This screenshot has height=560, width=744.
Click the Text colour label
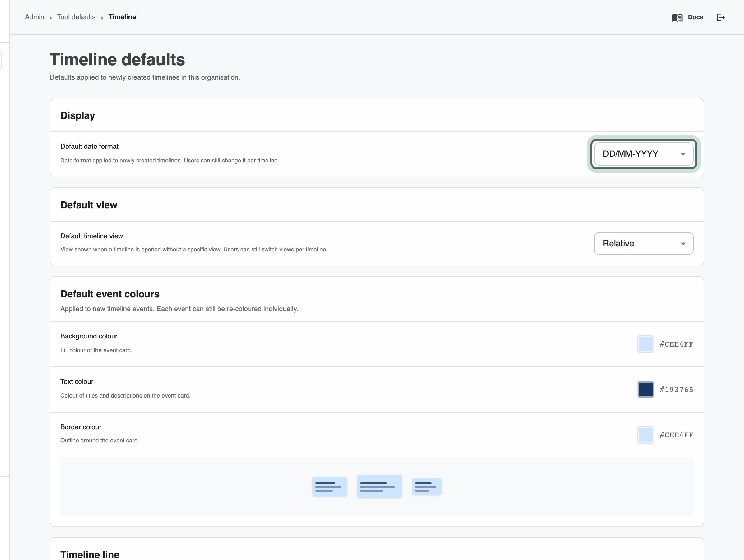tap(77, 381)
